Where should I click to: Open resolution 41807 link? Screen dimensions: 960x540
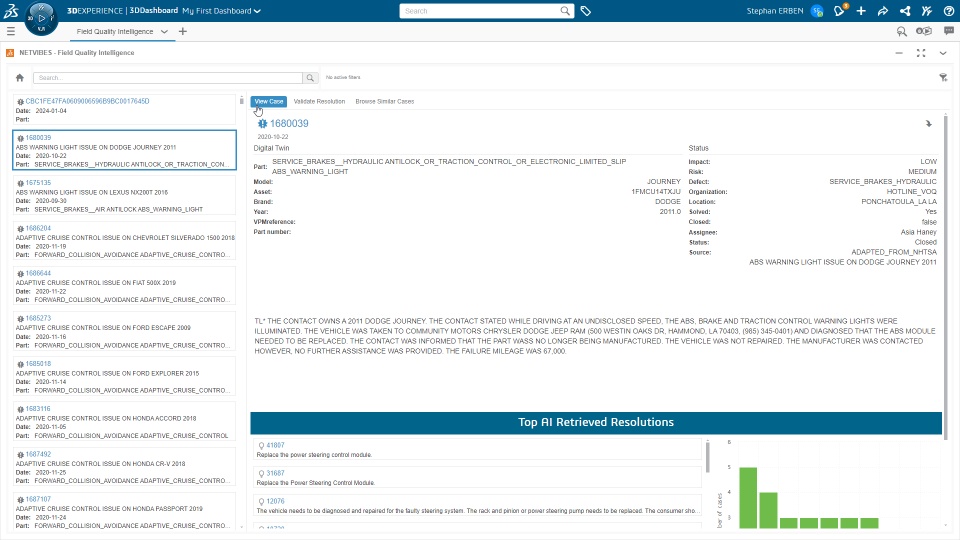click(276, 445)
